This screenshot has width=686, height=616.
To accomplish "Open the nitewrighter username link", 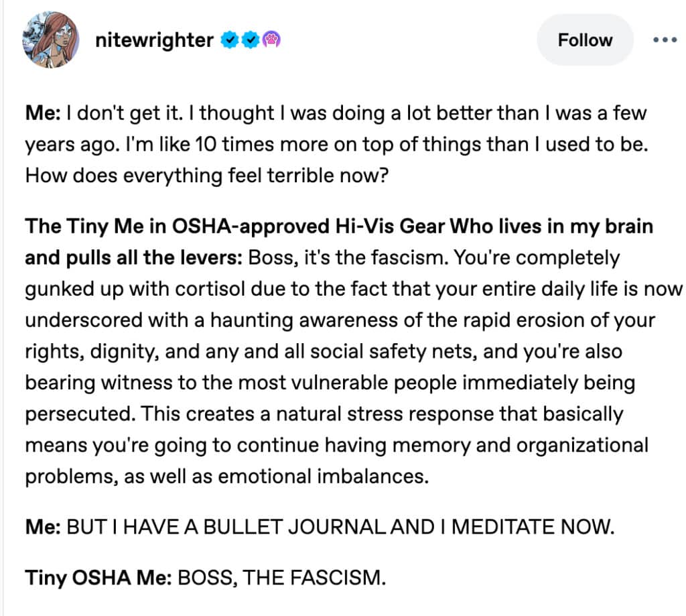I will [155, 40].
